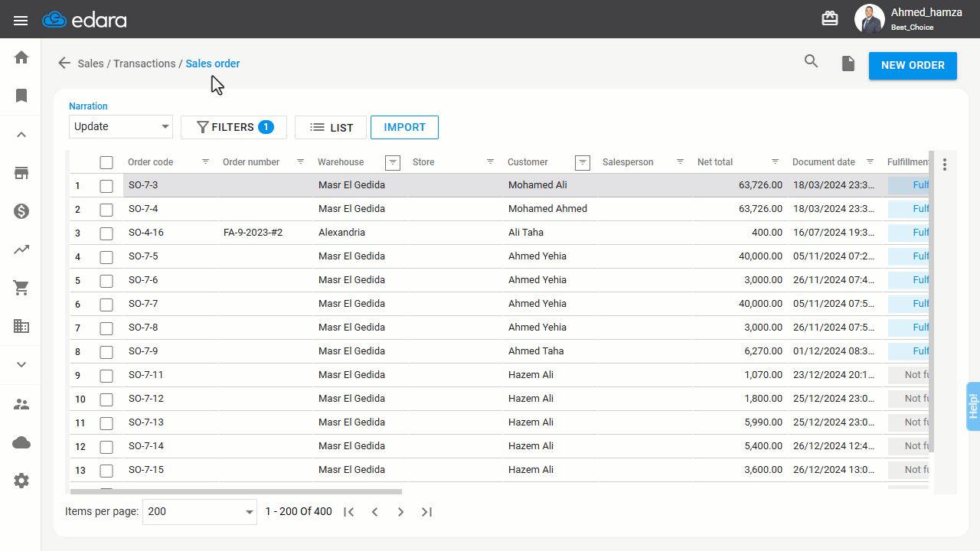Open the gift rewards icon
Image resolution: width=980 pixels, height=551 pixels.
coord(830,18)
